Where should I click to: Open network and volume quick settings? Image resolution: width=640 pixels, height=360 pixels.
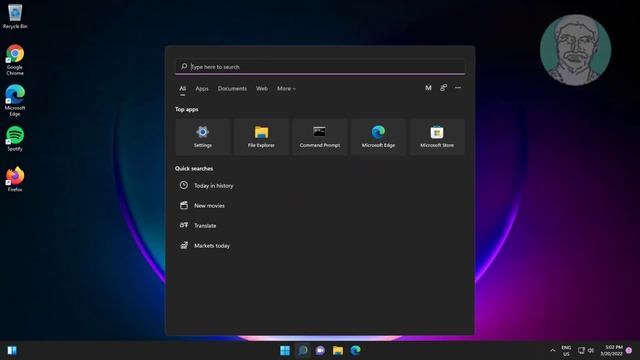586,351
